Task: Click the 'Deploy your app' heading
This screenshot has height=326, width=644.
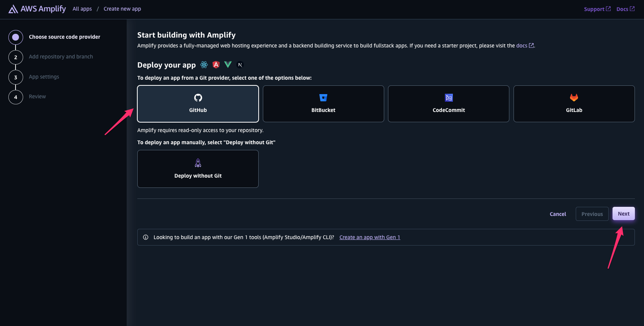Action: point(166,65)
